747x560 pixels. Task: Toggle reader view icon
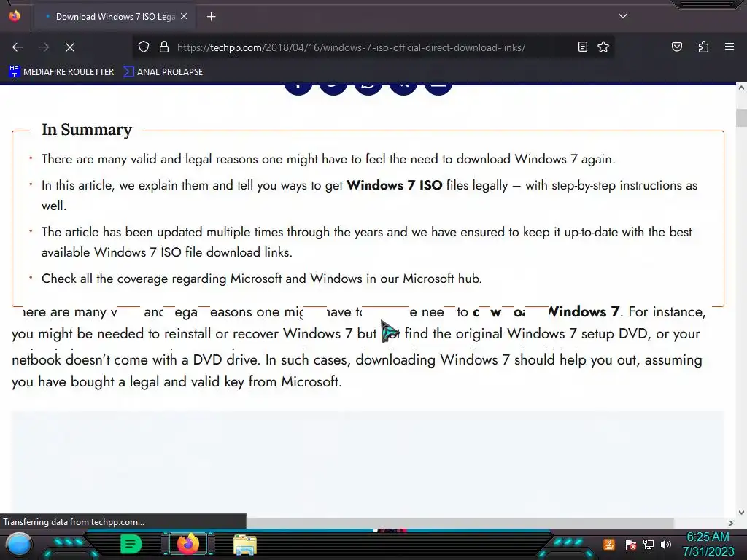coord(583,47)
